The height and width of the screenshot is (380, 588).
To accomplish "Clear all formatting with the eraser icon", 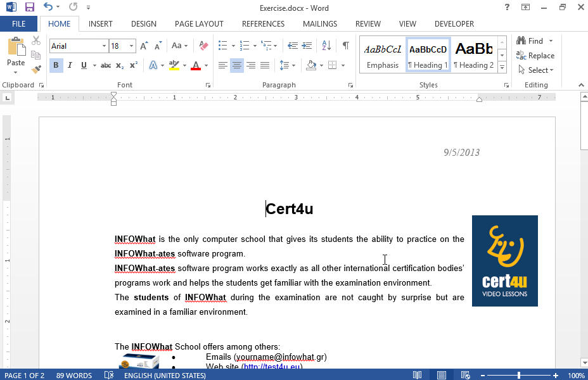I will 203,46.
